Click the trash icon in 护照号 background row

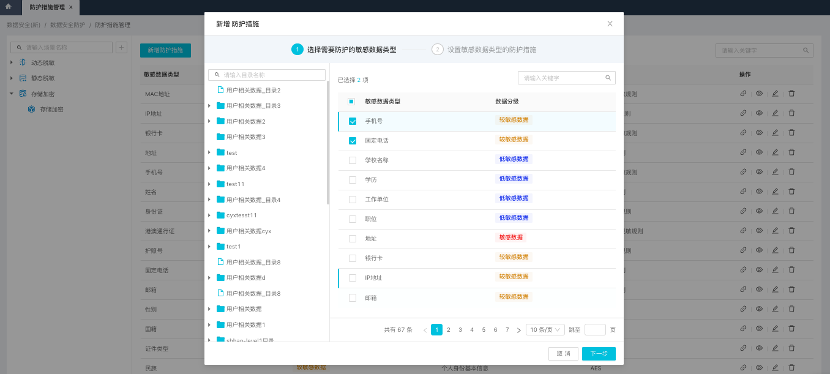792,250
